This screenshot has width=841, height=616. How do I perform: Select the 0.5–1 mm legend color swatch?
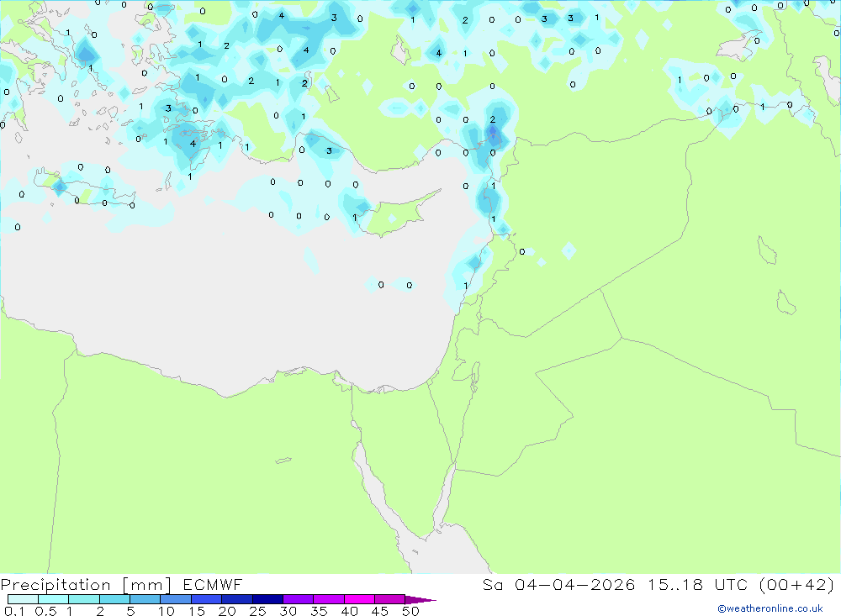(53, 599)
